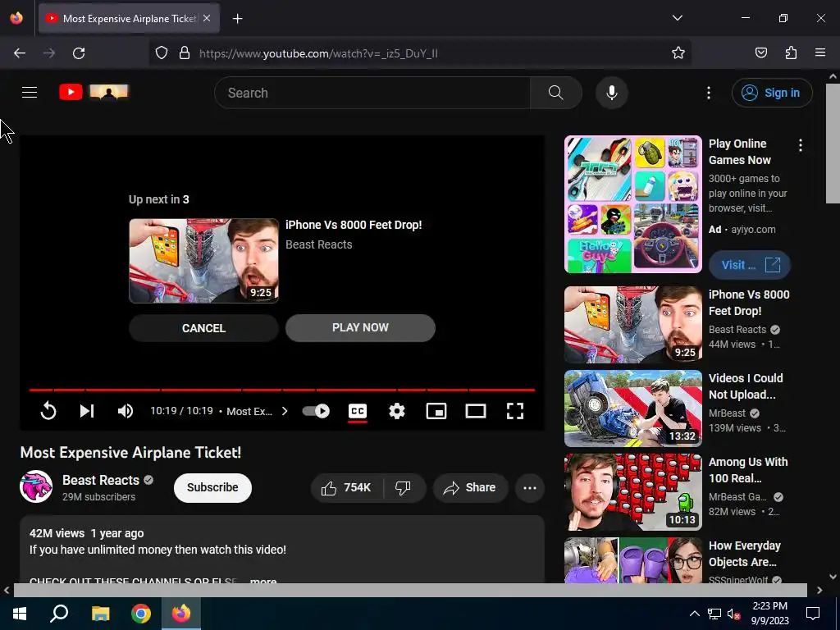The width and height of the screenshot is (840, 630).
Task: Cancel the up next autoplay
Action: pos(203,328)
